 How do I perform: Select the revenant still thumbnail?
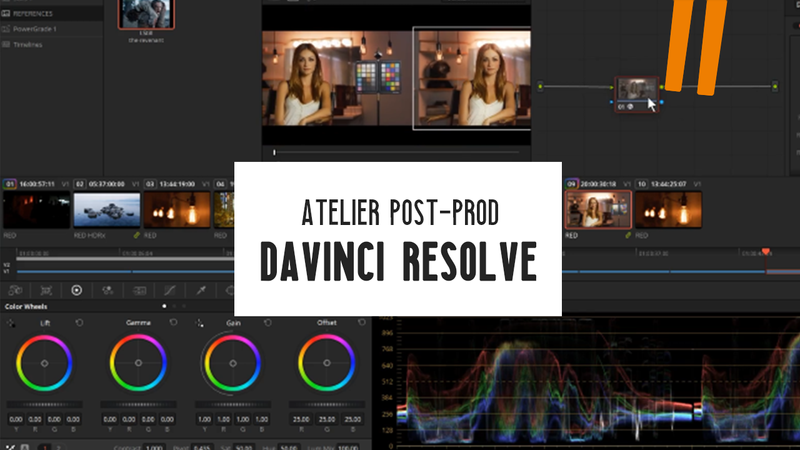click(x=146, y=14)
